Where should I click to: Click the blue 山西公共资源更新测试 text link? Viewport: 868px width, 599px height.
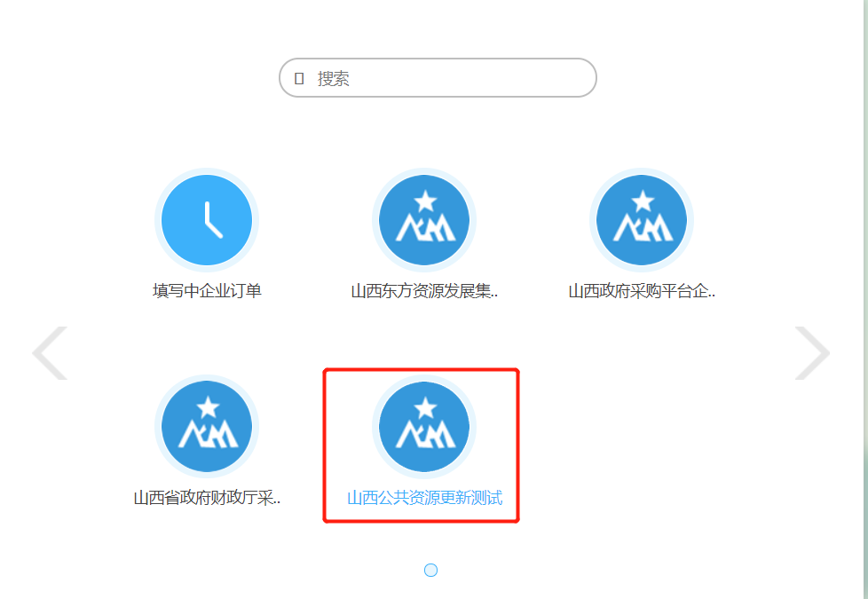(x=424, y=498)
